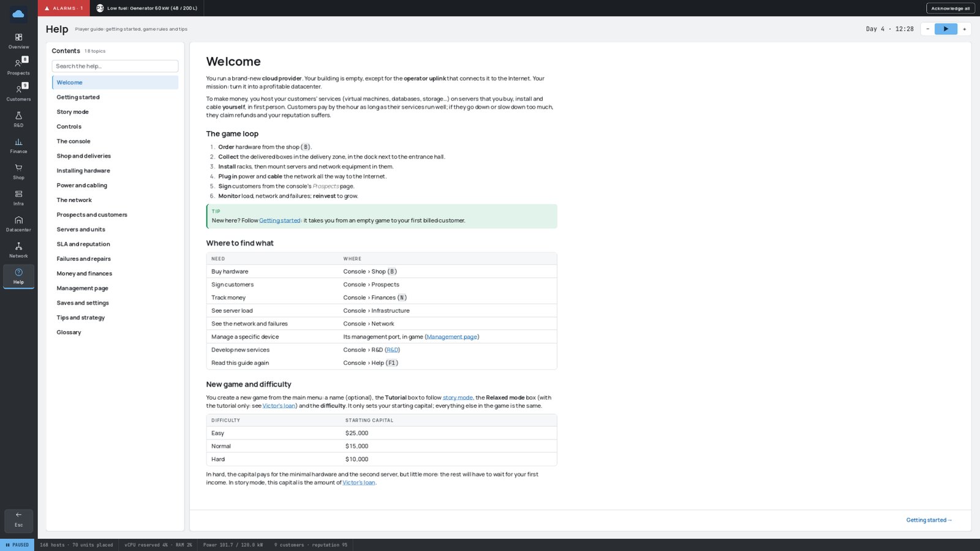Screen dimensions: 980x551
Task: Open Power and cabling topic
Action: click(115, 185)
